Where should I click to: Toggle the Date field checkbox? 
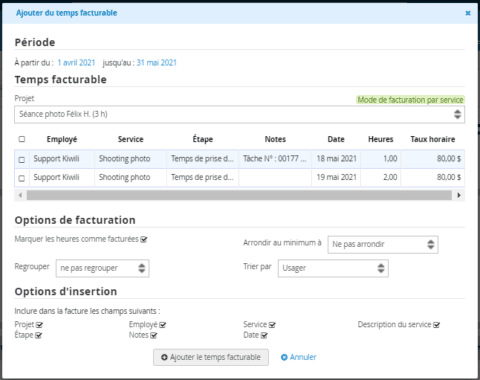point(264,336)
